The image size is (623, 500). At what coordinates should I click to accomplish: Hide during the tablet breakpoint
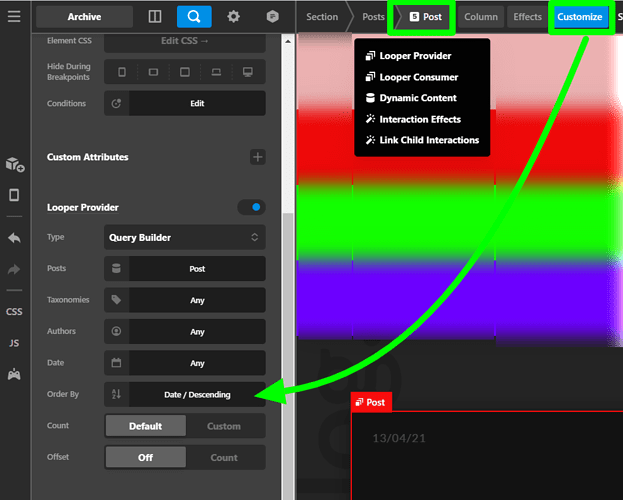pyautogui.click(x=185, y=72)
